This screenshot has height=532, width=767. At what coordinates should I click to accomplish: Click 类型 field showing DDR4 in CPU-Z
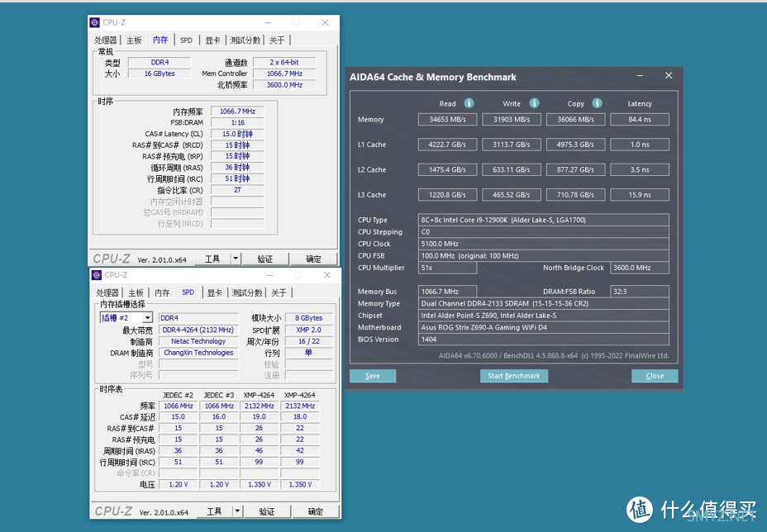[160, 62]
